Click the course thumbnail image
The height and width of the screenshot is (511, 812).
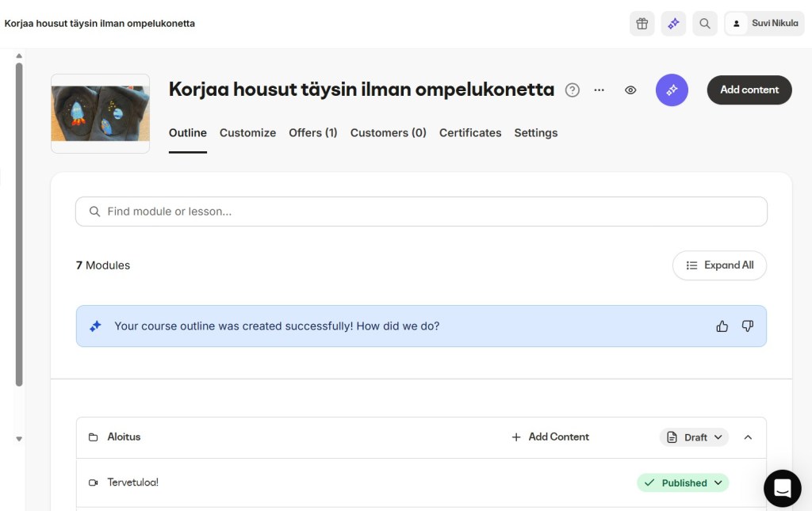(x=101, y=113)
